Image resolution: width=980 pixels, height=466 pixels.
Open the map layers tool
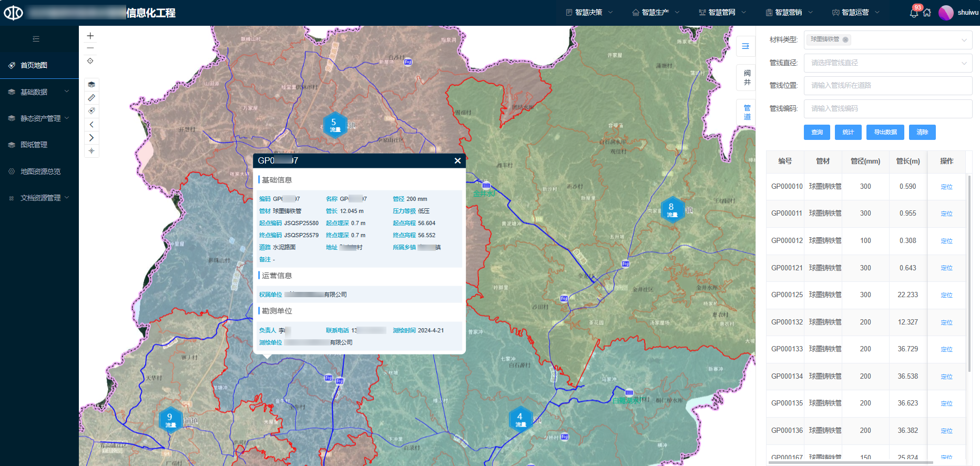[91, 85]
